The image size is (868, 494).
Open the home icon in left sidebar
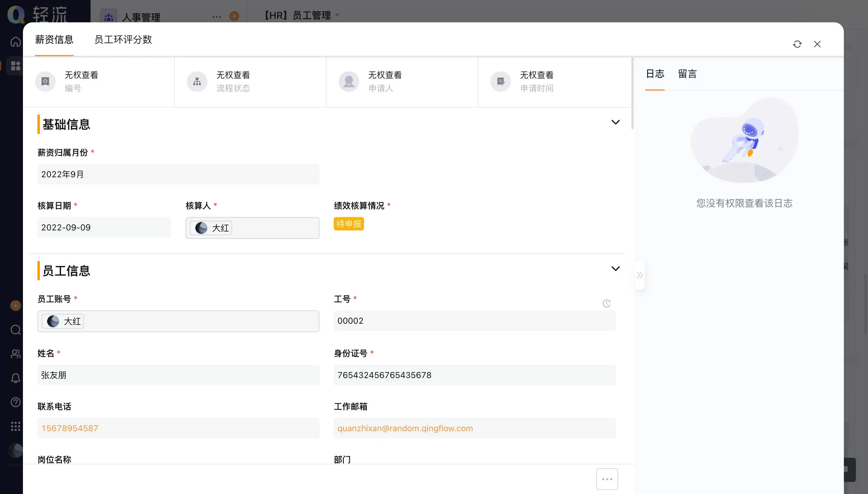pos(16,42)
